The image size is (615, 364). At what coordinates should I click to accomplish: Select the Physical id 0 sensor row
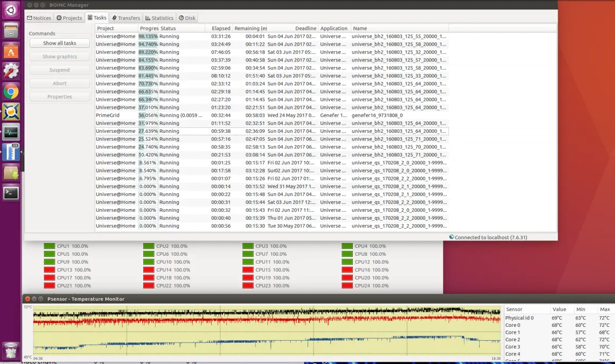click(558, 318)
